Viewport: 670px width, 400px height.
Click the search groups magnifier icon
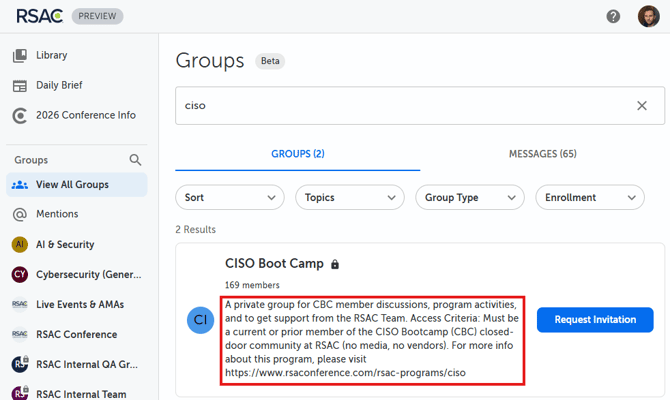tap(135, 160)
